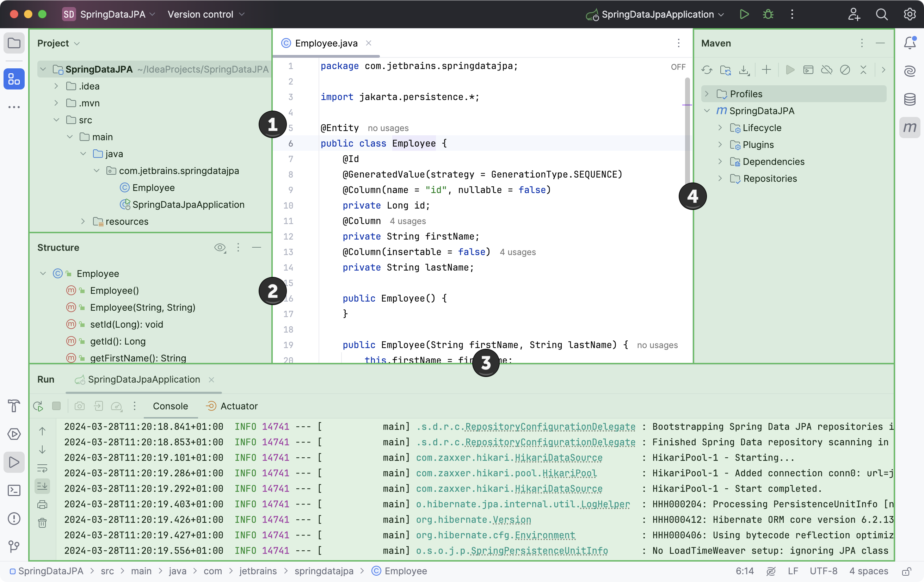Open the Problems tool window icon
This screenshot has width=924, height=582.
[14, 519]
